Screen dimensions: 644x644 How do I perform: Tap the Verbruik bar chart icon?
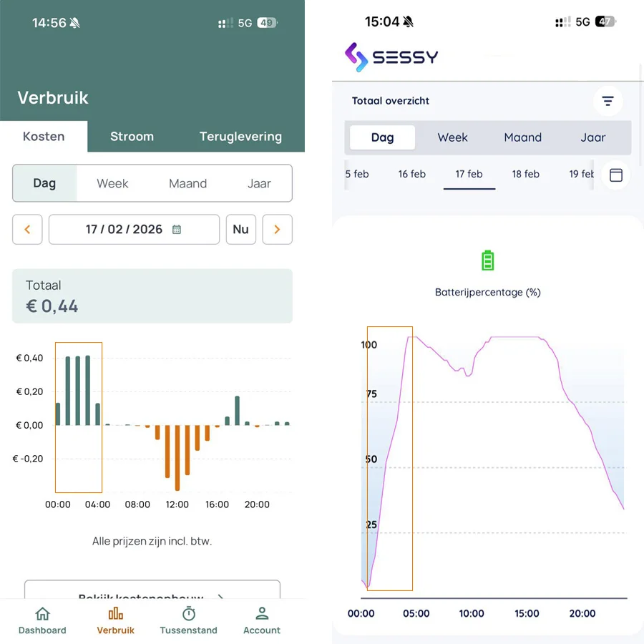[115, 614]
